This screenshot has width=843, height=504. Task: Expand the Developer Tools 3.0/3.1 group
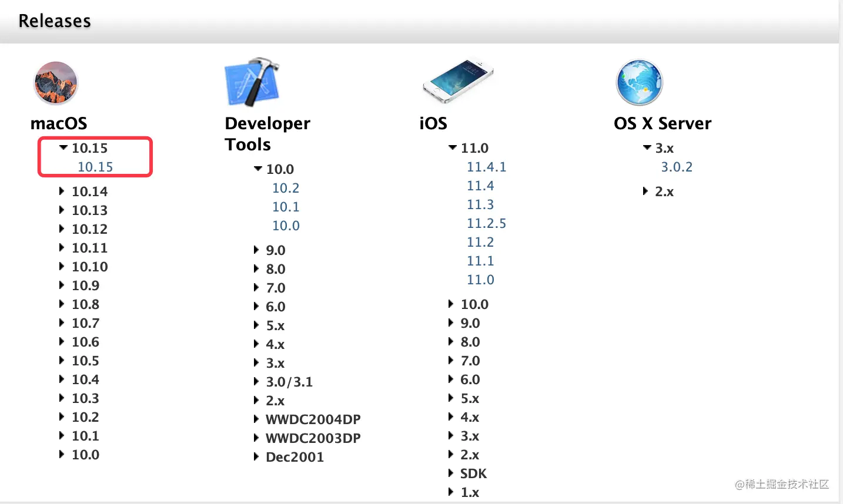click(256, 381)
